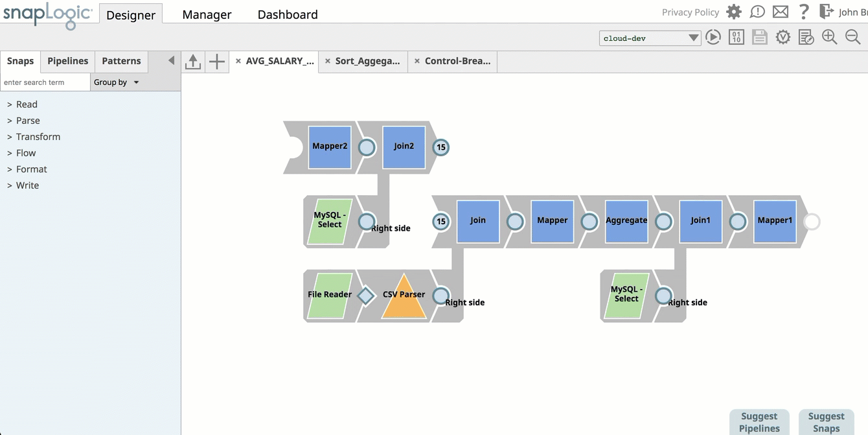Image resolution: width=868 pixels, height=435 pixels.
Task: Open the cloud-dev Snaplex dropdown
Action: (x=650, y=38)
